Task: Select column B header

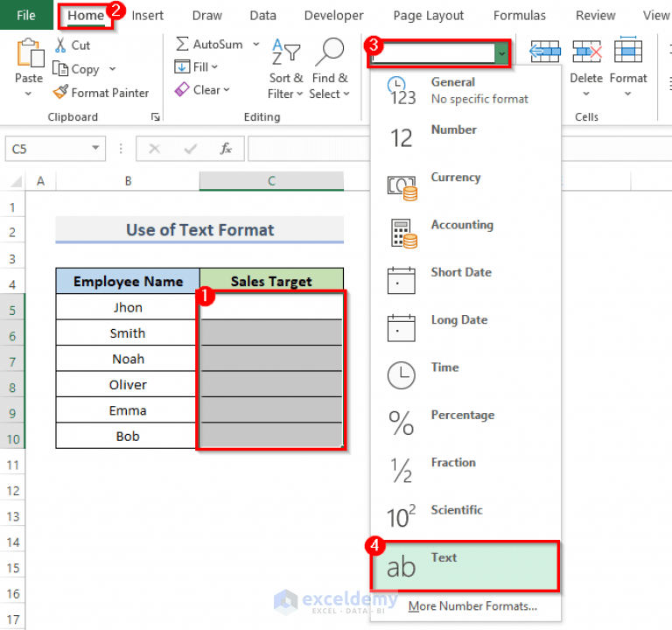Action: click(128, 181)
